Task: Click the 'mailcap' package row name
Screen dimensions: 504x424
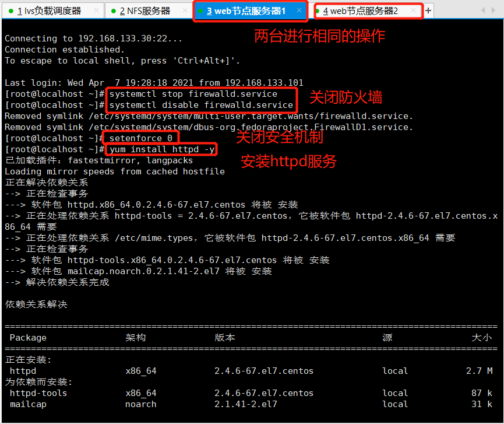Action: click(28, 404)
